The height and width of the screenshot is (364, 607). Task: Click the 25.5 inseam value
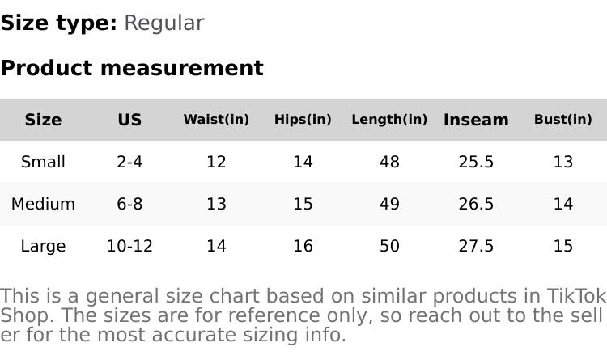pyautogui.click(x=476, y=162)
